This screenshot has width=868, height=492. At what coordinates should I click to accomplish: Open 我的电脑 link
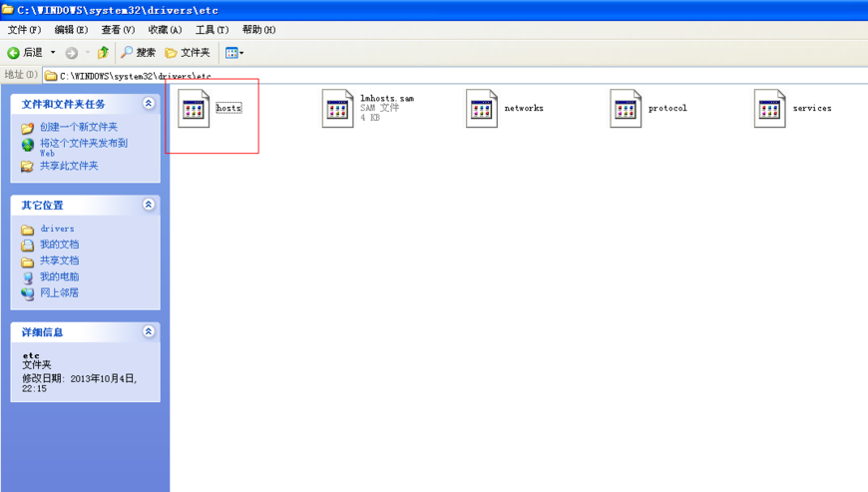[x=59, y=276]
